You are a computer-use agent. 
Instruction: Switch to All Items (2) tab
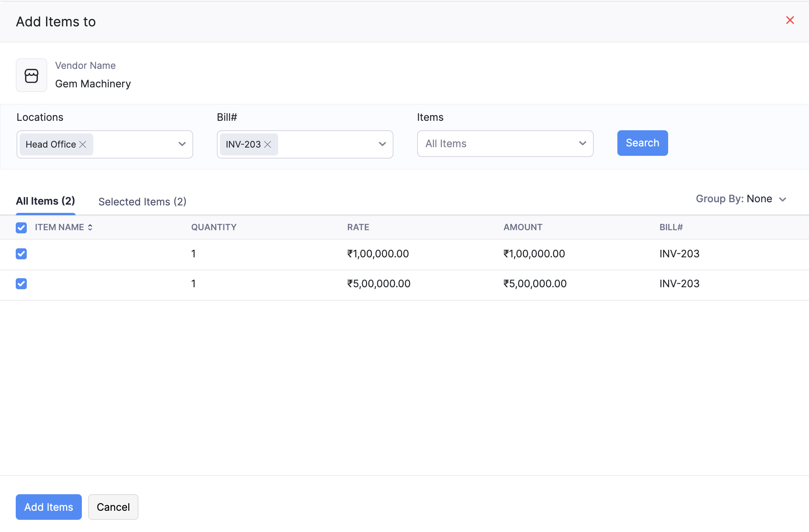(46, 201)
